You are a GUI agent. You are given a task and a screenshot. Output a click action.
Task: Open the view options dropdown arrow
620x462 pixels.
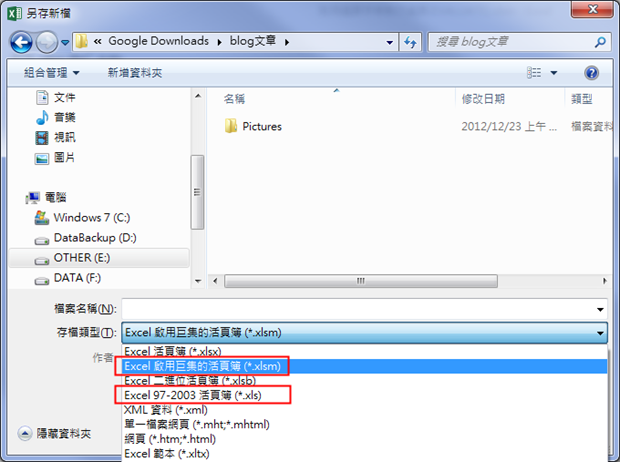(x=554, y=73)
